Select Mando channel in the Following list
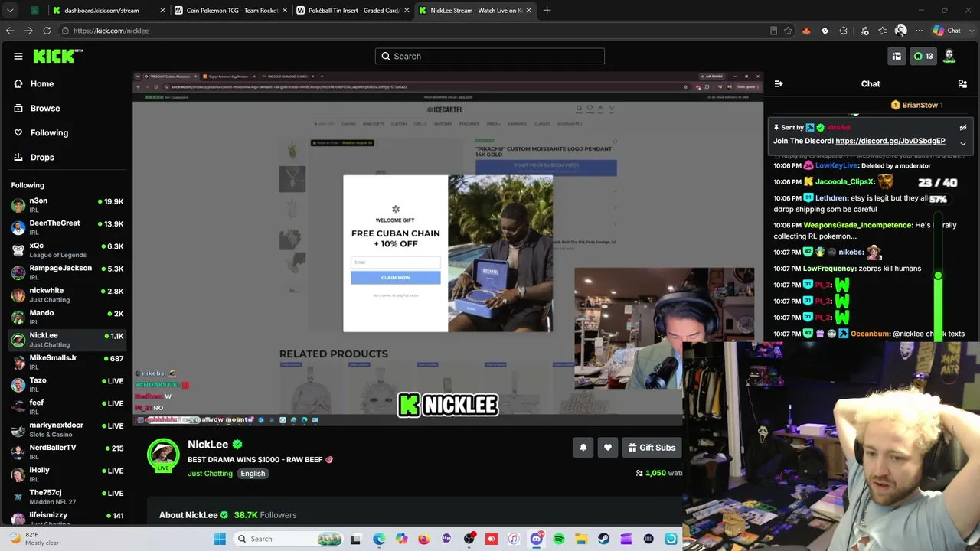The image size is (980, 551). pyautogui.click(x=67, y=318)
